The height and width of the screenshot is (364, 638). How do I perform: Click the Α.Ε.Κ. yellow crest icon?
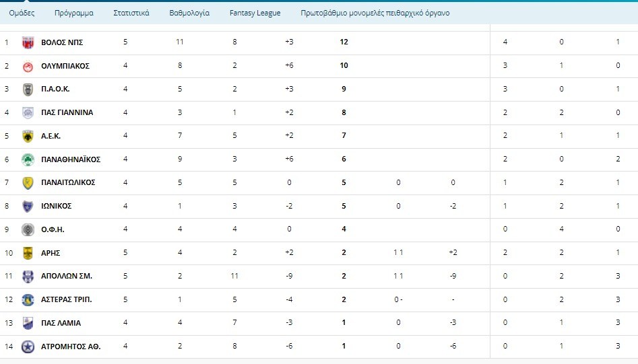click(x=28, y=136)
